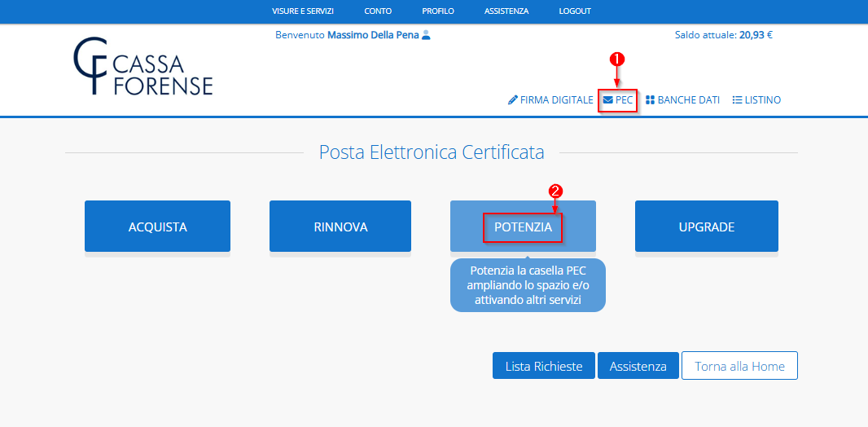Click the Banche Dati grid icon

pos(651,100)
